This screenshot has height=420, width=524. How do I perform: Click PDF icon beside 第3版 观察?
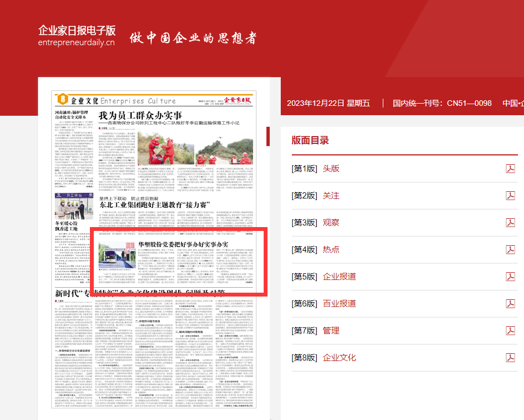coord(510,223)
